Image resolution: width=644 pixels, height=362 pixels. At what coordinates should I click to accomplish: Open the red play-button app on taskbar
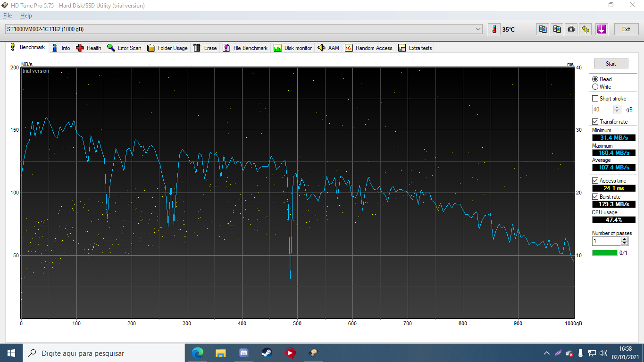(x=290, y=353)
